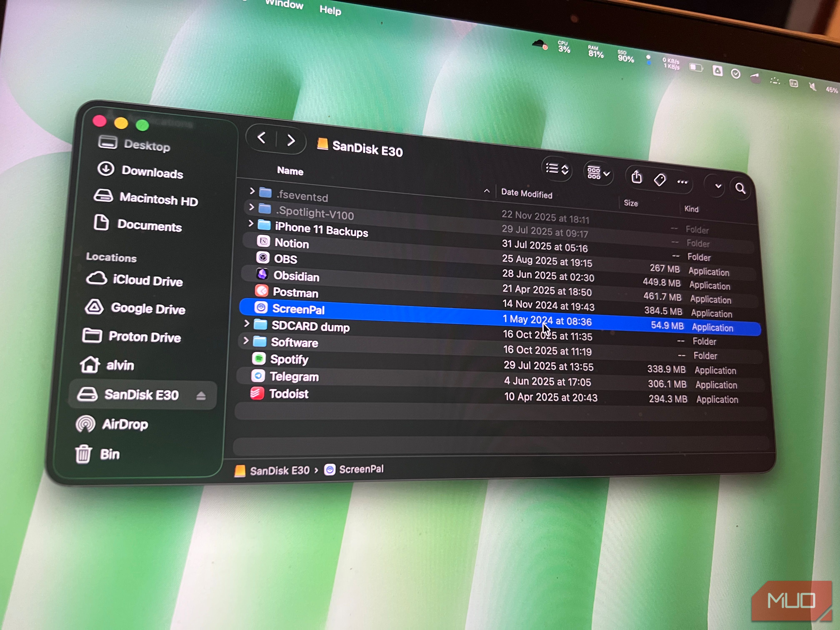Click the battery menu bar icon
The height and width of the screenshot is (630, 840).
[696, 67]
